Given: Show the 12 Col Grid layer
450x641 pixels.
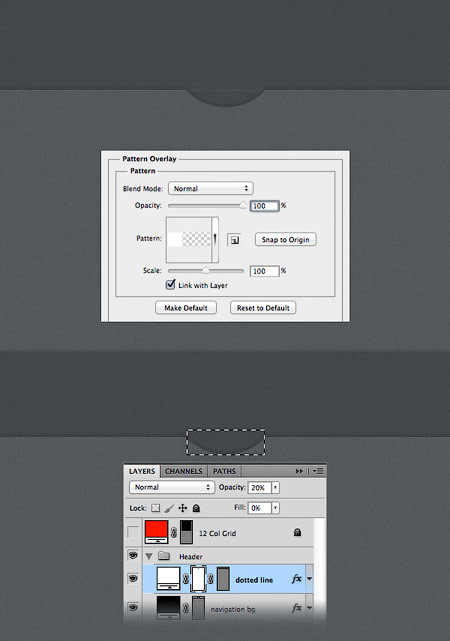Looking at the screenshot, I should click(x=133, y=532).
